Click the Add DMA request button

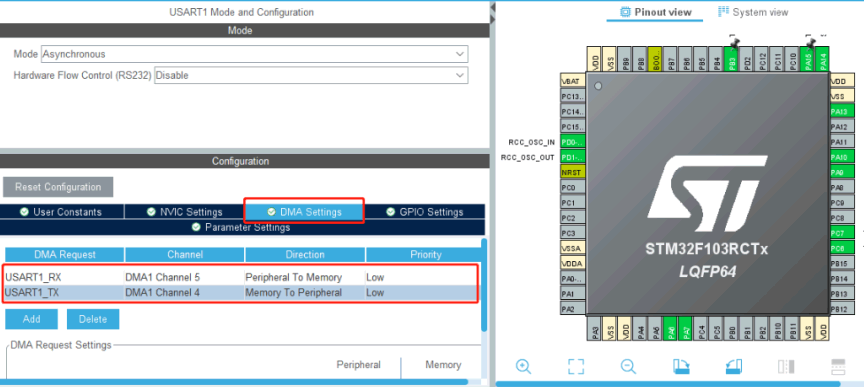point(31,319)
